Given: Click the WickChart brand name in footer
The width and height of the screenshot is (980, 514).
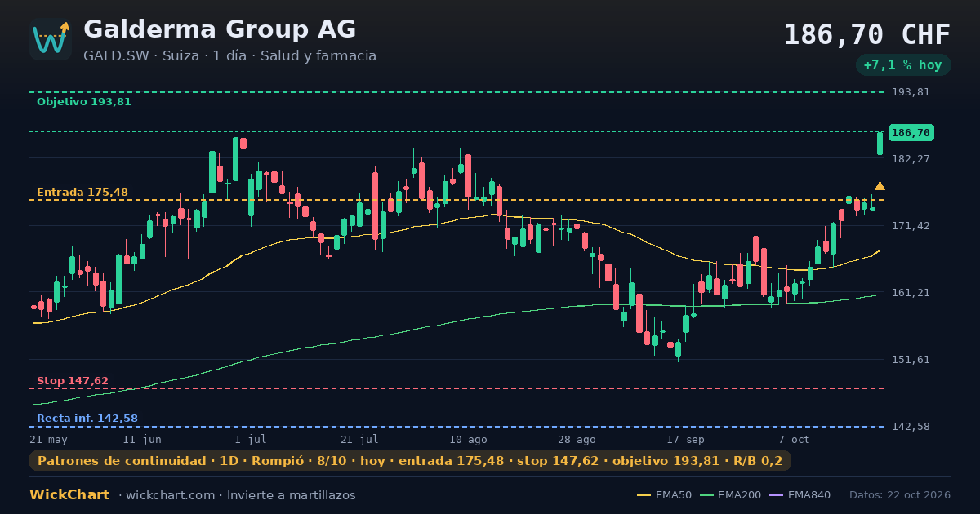Looking at the screenshot, I should coord(69,495).
